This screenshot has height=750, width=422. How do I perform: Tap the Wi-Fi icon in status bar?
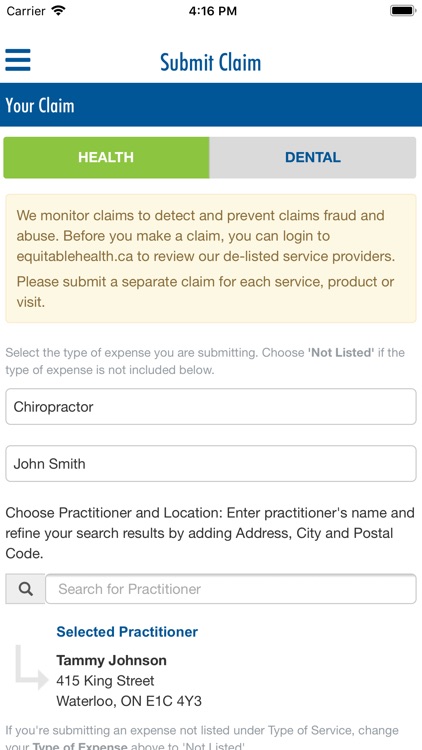coord(59,11)
